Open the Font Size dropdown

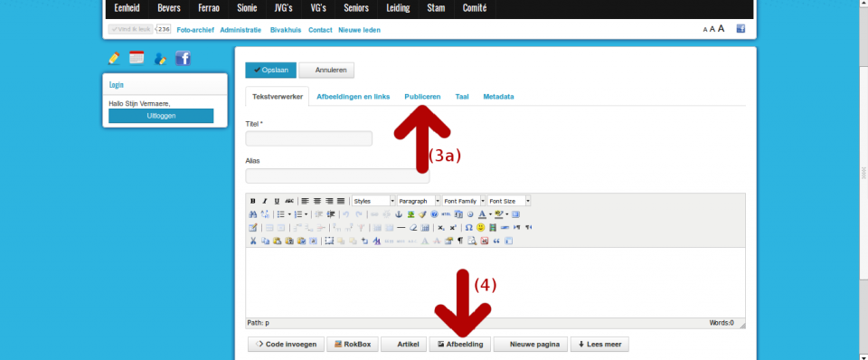(x=509, y=201)
